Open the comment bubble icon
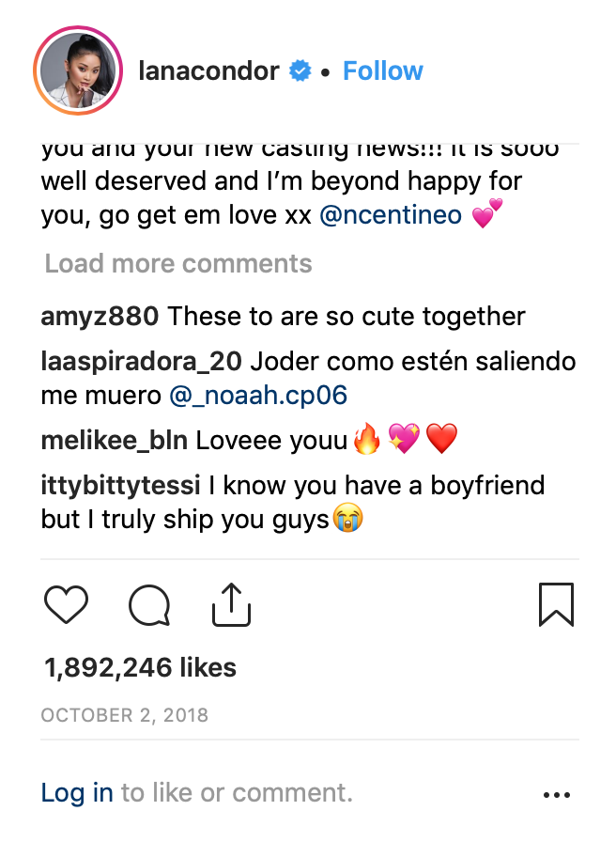Viewport: 616px width, 842px height. pos(148,604)
